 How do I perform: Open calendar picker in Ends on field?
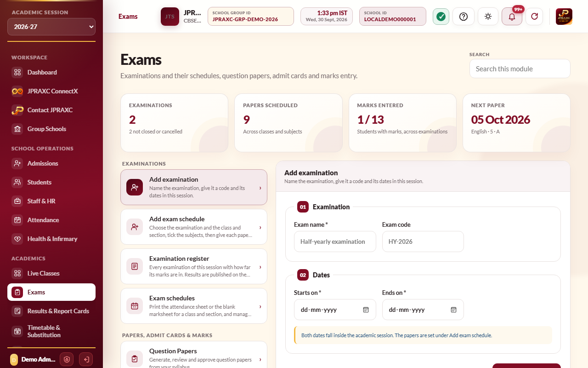pos(453,310)
